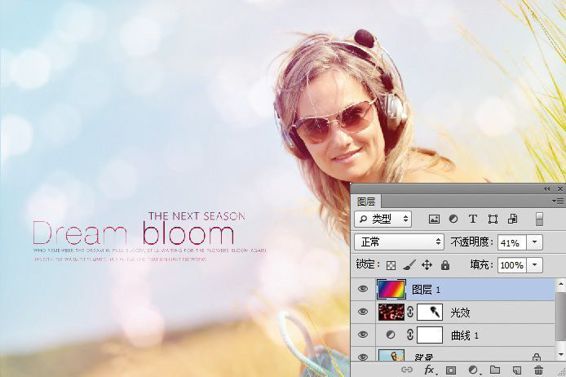Filter layers by pixel image type
The image size is (566, 377).
click(434, 219)
